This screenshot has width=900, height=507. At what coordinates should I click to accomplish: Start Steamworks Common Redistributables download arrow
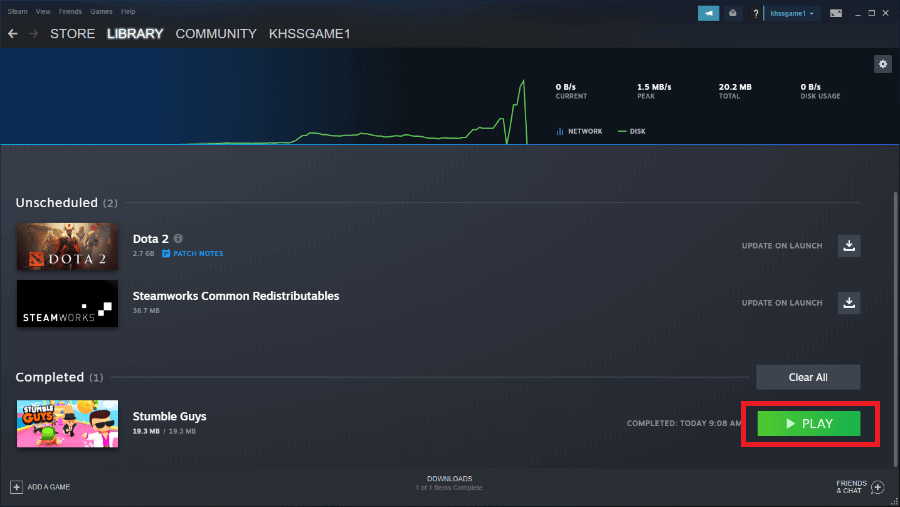pyautogui.click(x=849, y=303)
